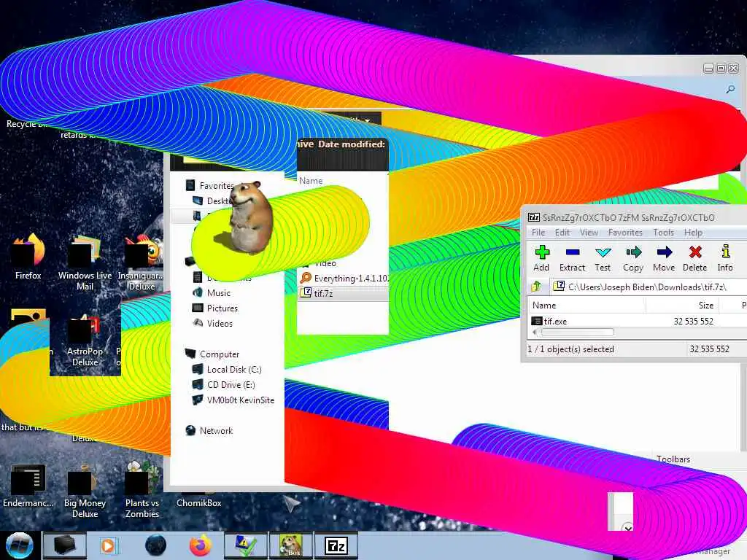This screenshot has width=747, height=560.
Task: Open the hamster ChomikBox taskbar button
Action: [291, 545]
